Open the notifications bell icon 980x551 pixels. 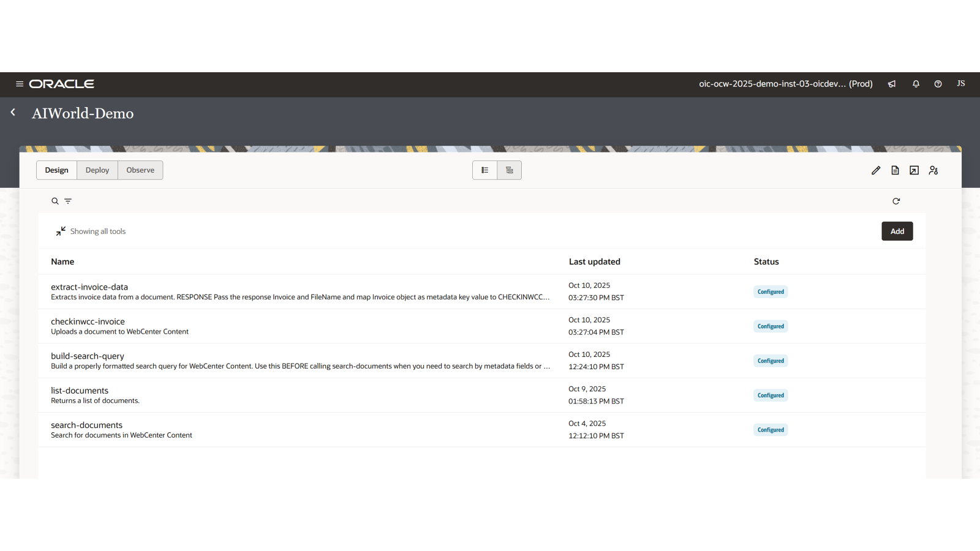coord(915,84)
